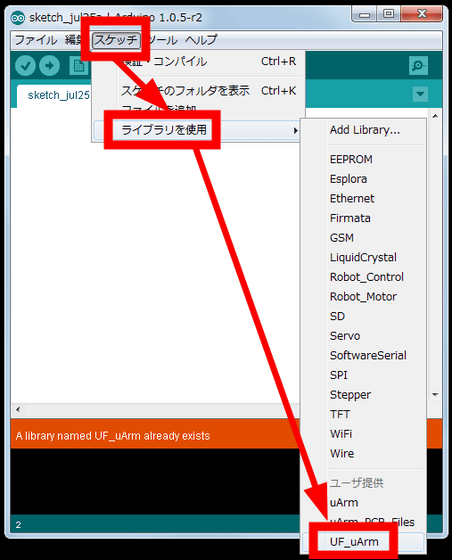The width and height of the screenshot is (452, 560).
Task: Click the Arduino logo in title bar
Action: point(17,17)
